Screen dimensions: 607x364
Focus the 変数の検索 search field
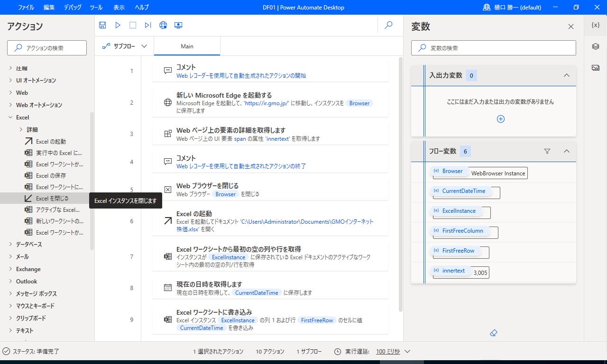point(493,48)
